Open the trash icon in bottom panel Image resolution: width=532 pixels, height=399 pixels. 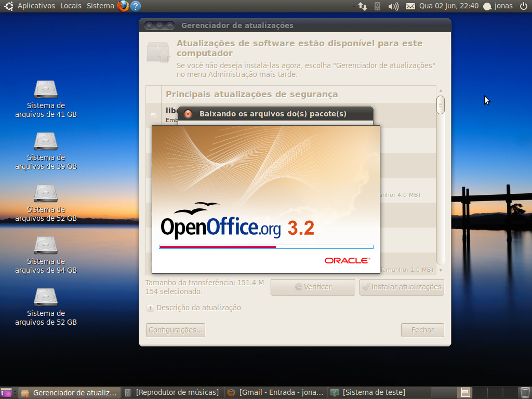pos(525,393)
